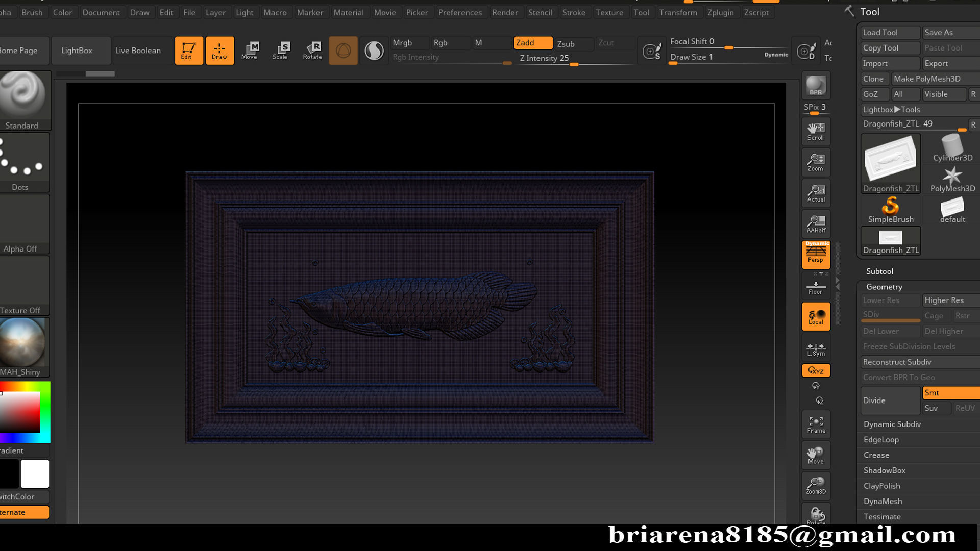980x551 pixels.
Task: Click the AAHalf view icon
Action: (816, 223)
